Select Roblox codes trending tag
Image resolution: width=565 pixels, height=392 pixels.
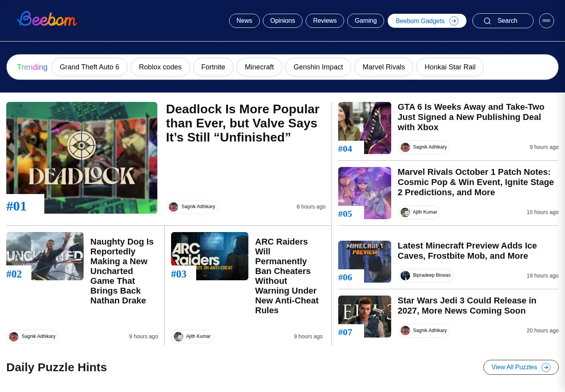coord(160,67)
